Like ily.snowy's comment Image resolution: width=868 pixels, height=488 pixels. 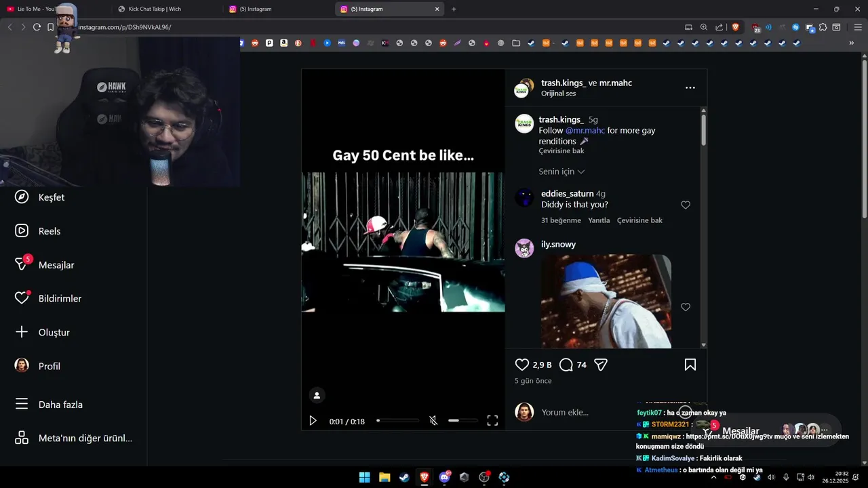[x=686, y=307]
